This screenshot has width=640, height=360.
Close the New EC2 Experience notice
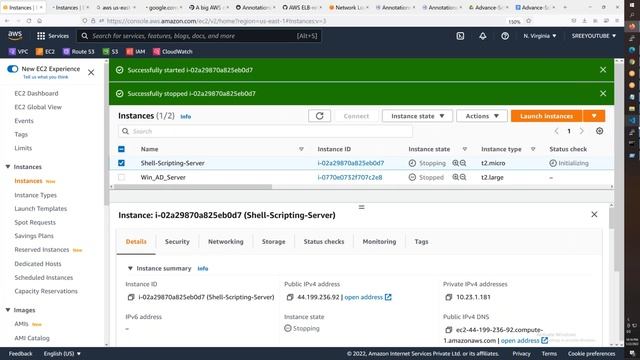click(x=91, y=73)
